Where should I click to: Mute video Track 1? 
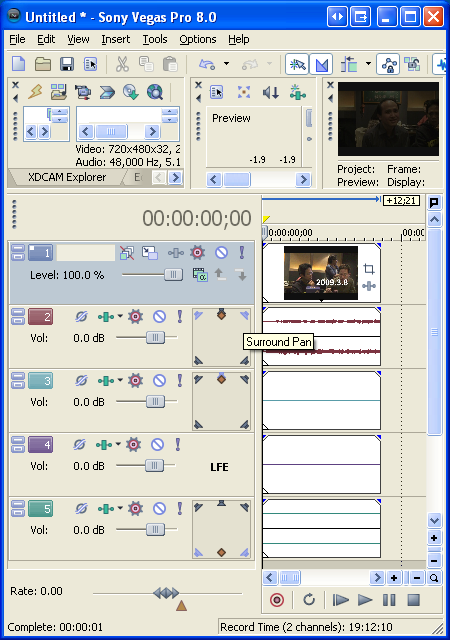[221, 253]
